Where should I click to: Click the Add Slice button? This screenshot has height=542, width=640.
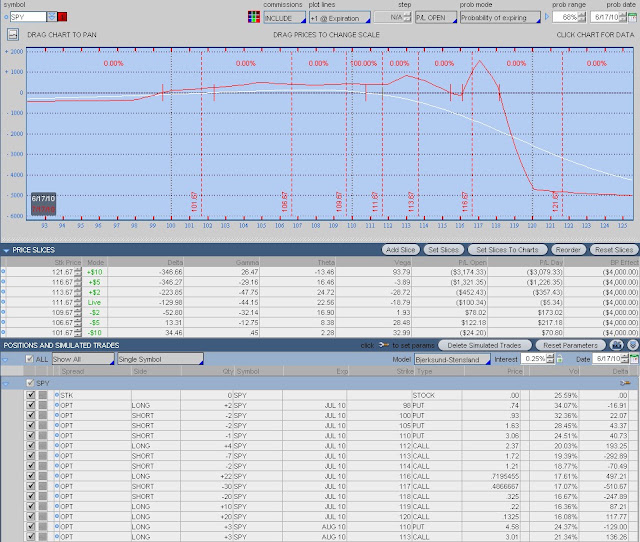pyautogui.click(x=400, y=250)
